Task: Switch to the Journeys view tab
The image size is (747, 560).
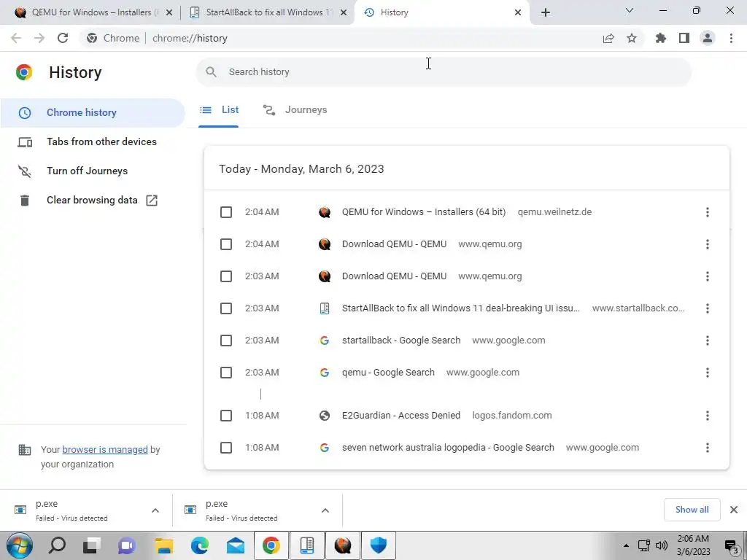Action: [295, 110]
